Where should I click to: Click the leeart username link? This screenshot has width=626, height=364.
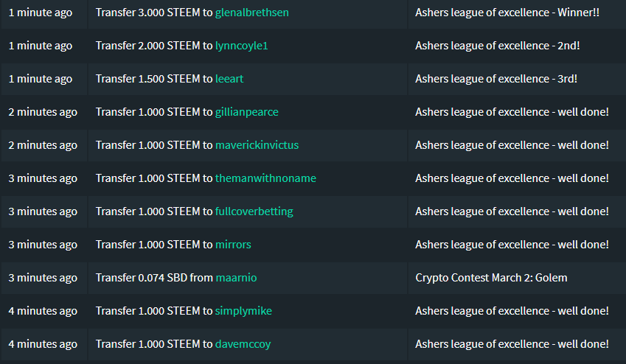click(229, 79)
